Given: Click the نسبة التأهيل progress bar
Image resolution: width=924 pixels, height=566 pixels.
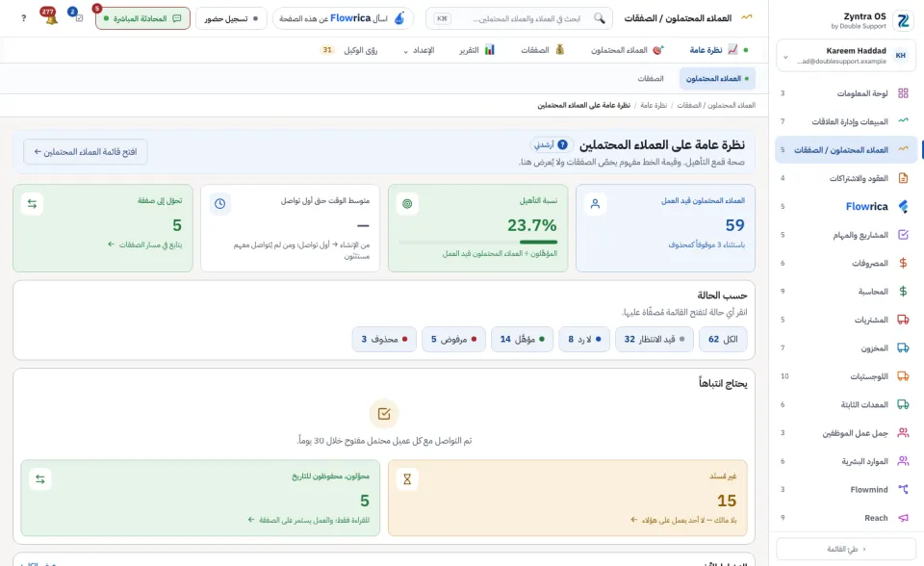Looking at the screenshot, I should click(478, 242).
